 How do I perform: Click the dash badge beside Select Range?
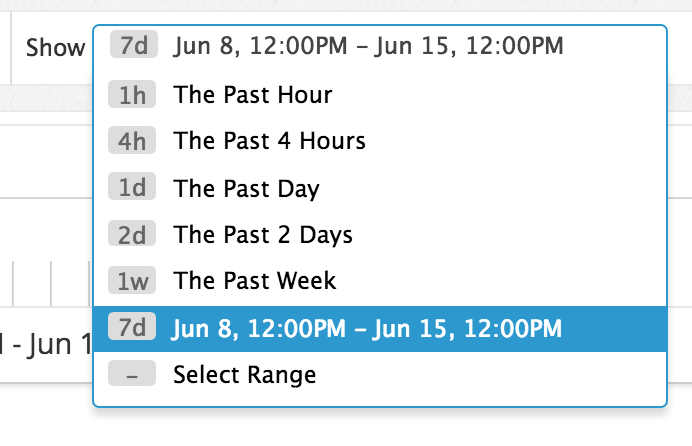pyautogui.click(x=133, y=375)
